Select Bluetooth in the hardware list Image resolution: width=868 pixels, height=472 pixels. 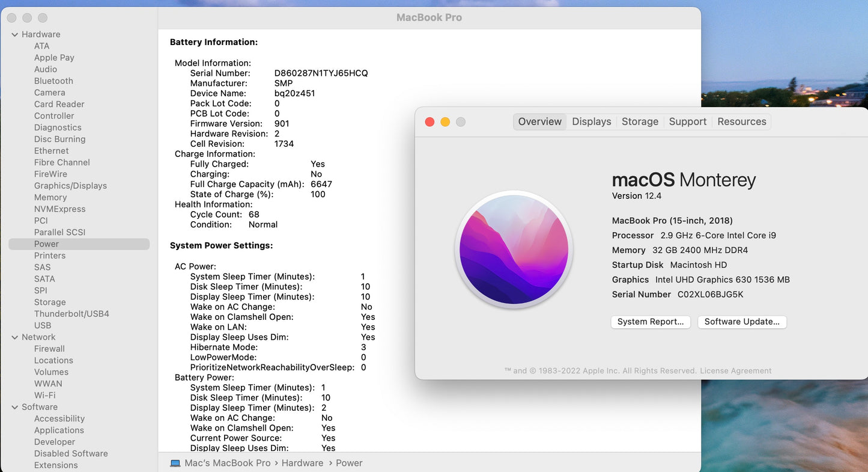53,81
